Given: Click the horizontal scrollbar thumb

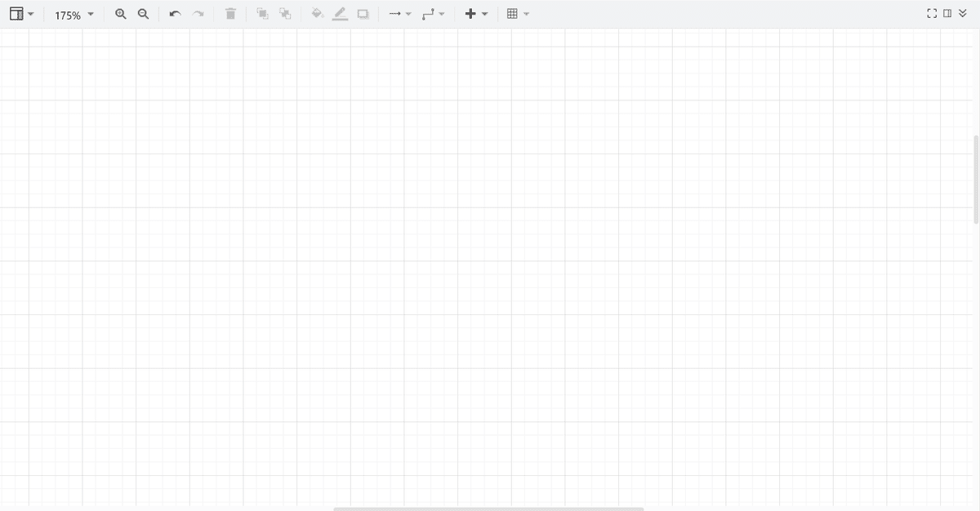Looking at the screenshot, I should (488, 509).
